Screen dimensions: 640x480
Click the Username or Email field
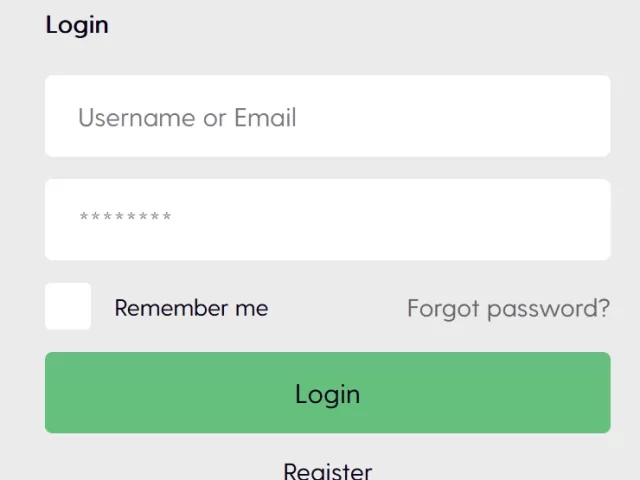[327, 117]
